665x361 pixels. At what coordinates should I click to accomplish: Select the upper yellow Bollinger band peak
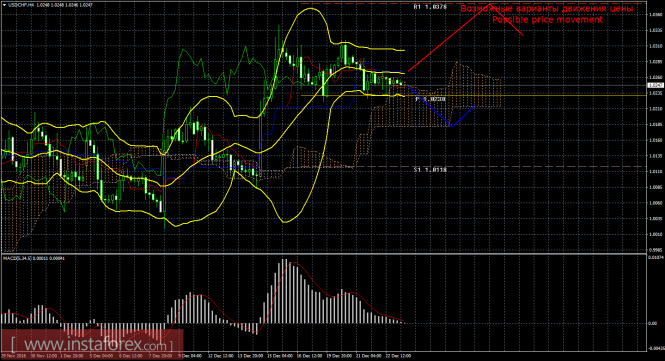click(310, 8)
